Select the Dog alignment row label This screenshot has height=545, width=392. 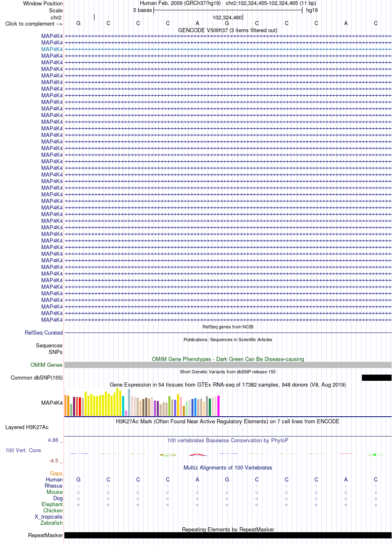[x=58, y=498]
